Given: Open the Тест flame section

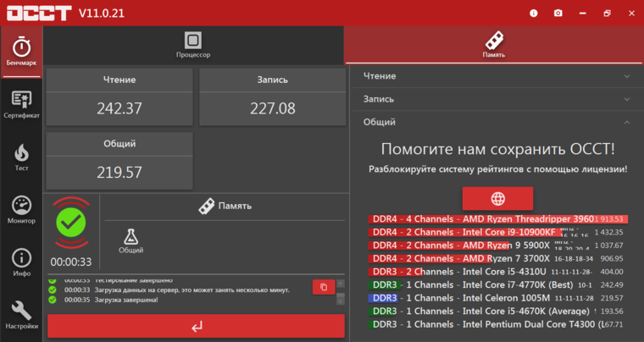Looking at the screenshot, I should tap(21, 157).
